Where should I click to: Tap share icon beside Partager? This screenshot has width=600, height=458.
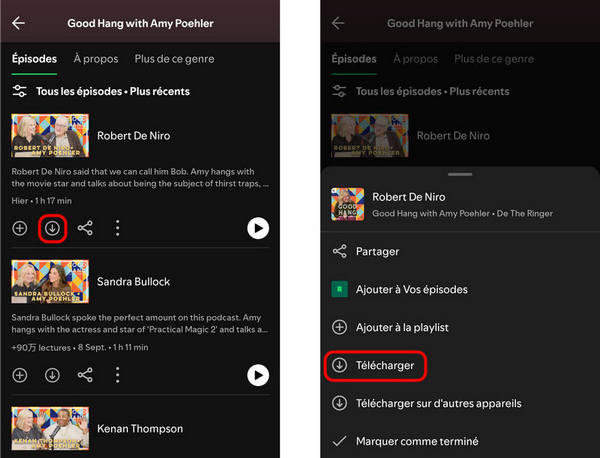point(339,251)
